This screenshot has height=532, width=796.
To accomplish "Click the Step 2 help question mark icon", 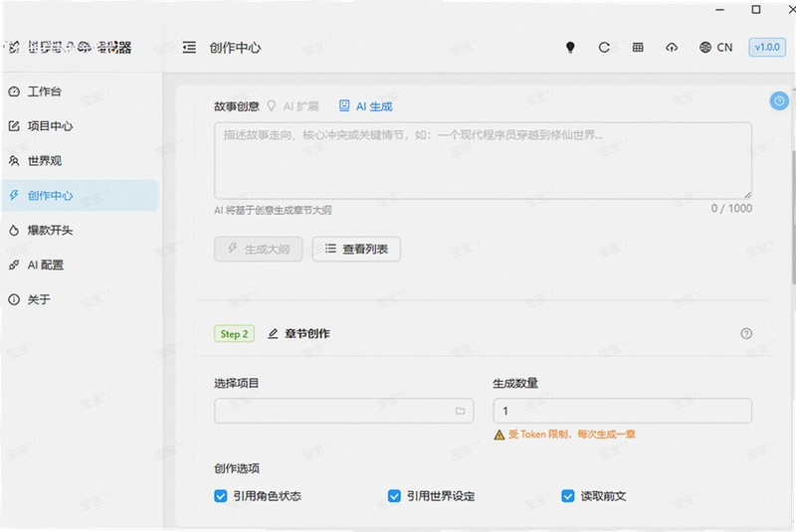I will pos(746,333).
